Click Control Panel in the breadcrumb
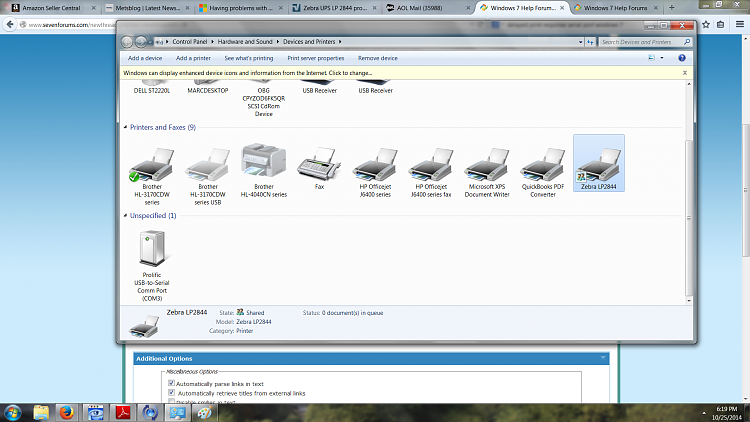 [190, 42]
